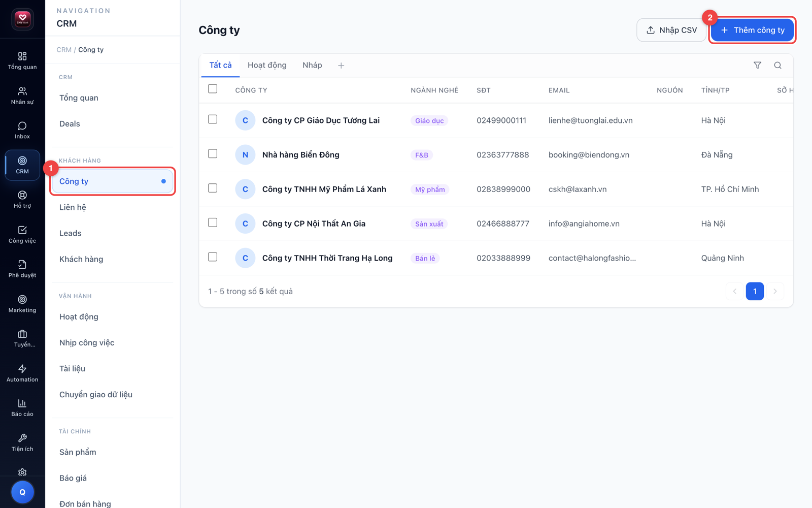This screenshot has height=508, width=812.
Task: Select Công ty in the Khách hàng section
Action: (x=113, y=181)
